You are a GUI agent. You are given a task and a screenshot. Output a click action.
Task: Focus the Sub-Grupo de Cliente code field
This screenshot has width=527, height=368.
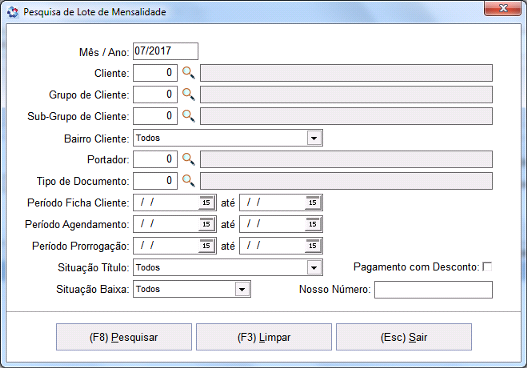click(155, 116)
